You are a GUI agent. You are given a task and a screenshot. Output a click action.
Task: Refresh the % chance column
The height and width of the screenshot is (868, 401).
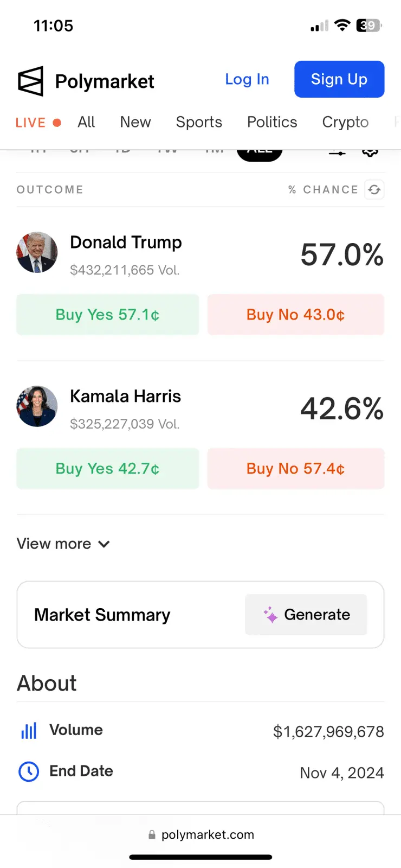coord(374,190)
